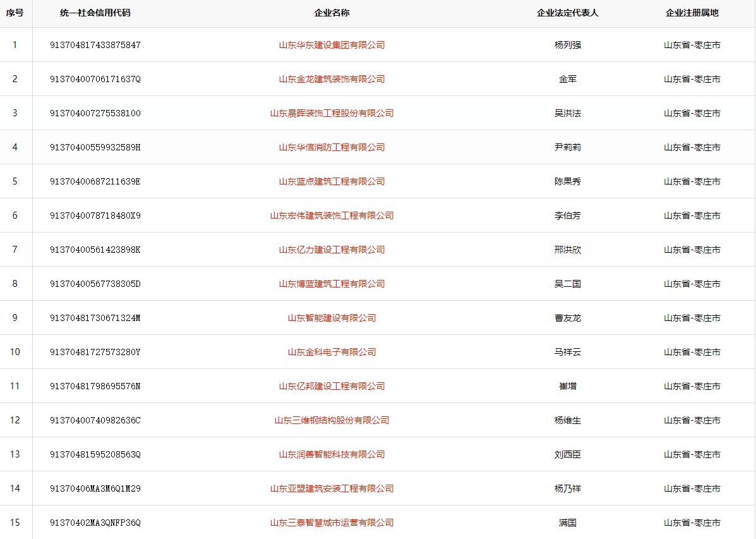The image size is (756, 539).
Task: Click the 企业法定代表人 column header
Action: 567,13
